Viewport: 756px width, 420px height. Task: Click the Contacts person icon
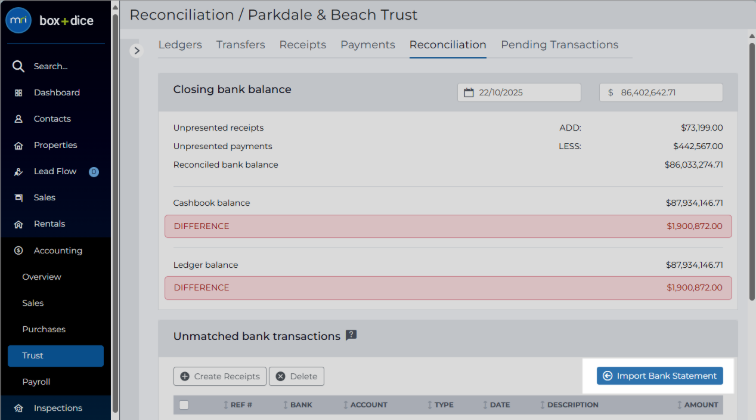point(18,119)
